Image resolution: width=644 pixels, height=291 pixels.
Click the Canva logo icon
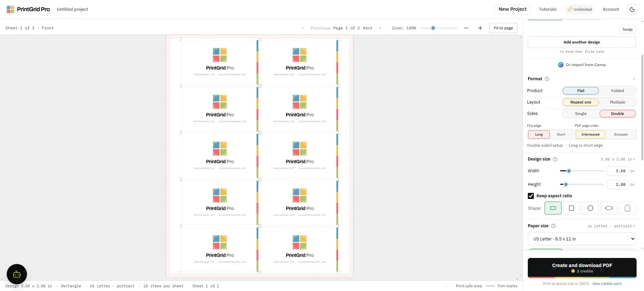point(561,65)
